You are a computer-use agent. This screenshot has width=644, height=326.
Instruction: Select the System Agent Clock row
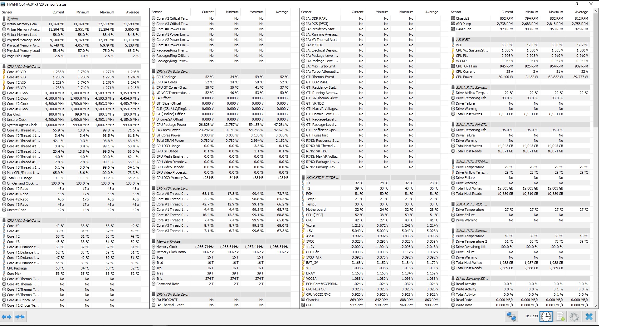coord(71,125)
